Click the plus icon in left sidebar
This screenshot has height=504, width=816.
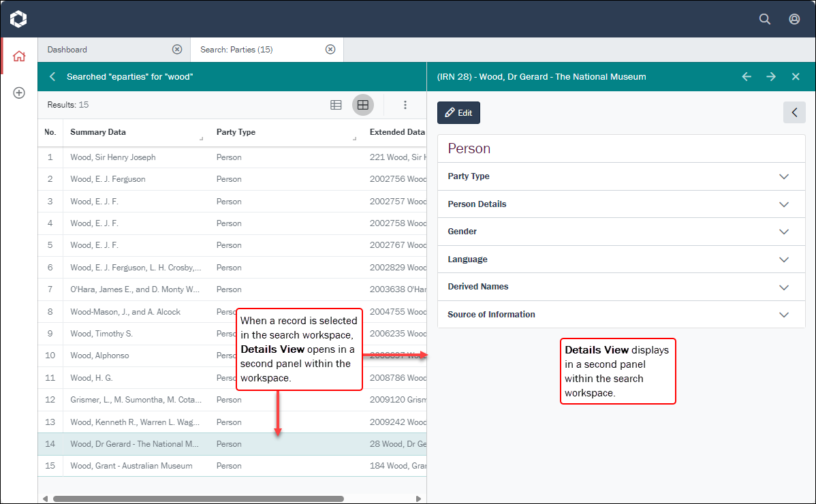[19, 93]
